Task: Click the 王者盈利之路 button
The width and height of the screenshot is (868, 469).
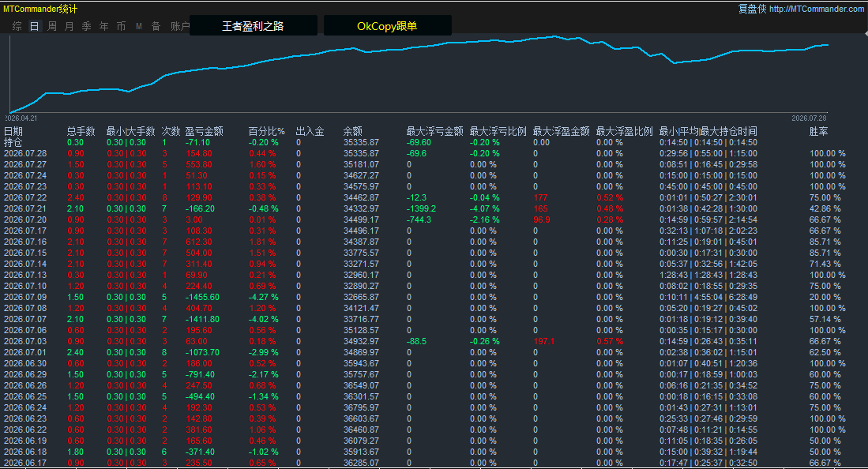Action: pyautogui.click(x=253, y=25)
